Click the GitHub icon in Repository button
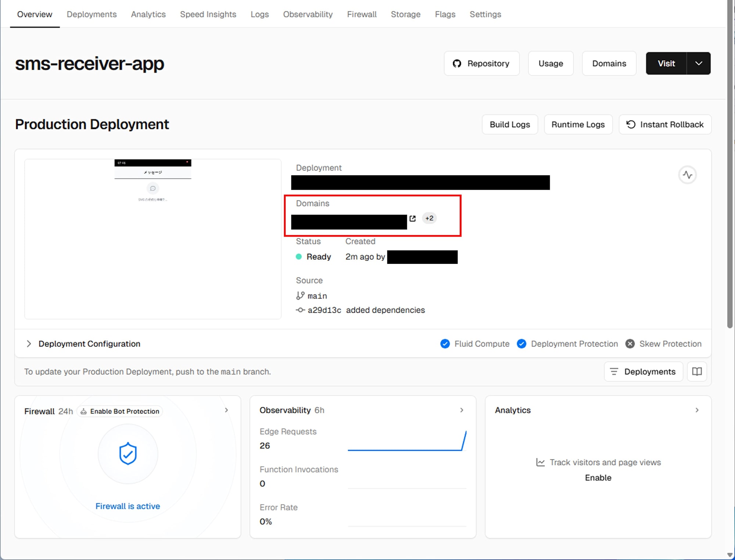The image size is (735, 560). 457,64
